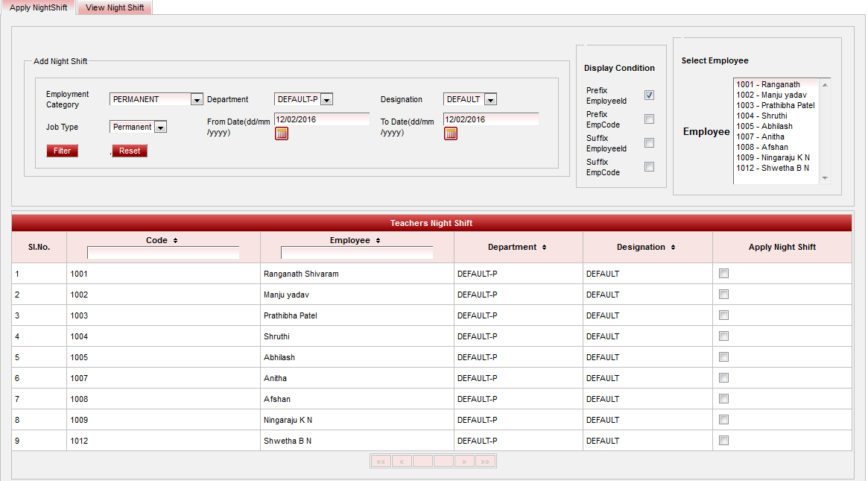Click the Filter button
This screenshot has height=481, width=868.
(x=62, y=151)
